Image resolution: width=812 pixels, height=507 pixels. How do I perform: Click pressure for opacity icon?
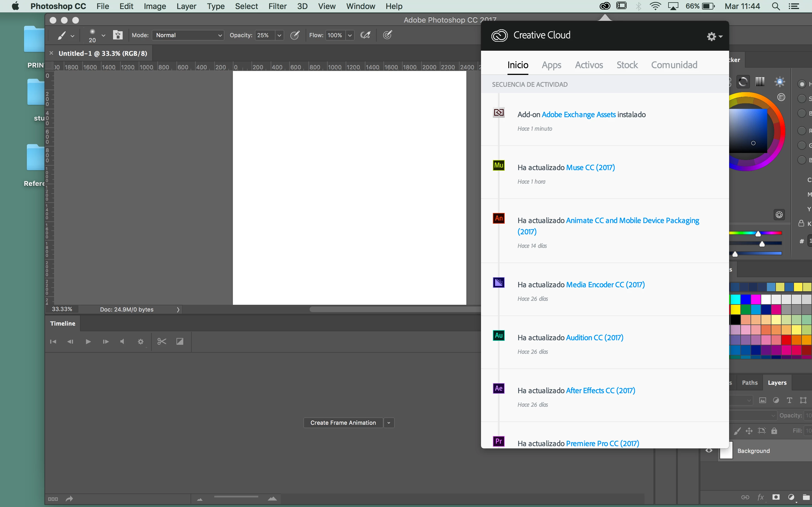(295, 35)
